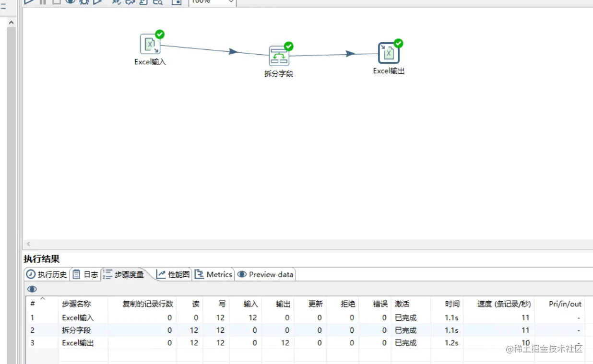Select the Excel输入 step icon
Screen dimensions: 593x364
point(150,44)
